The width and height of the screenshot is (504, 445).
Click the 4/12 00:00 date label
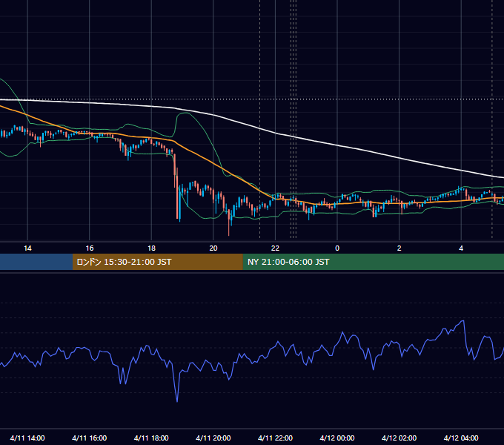pyautogui.click(x=337, y=438)
